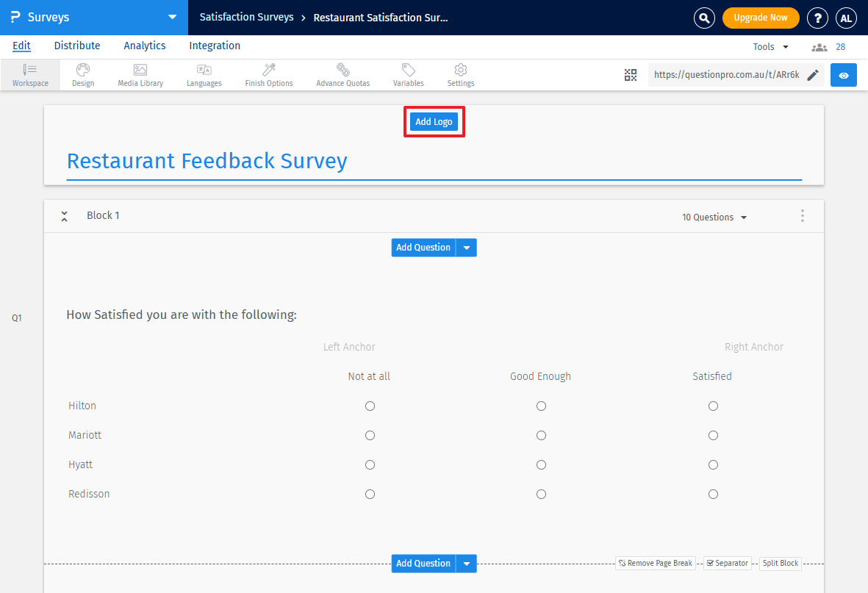The height and width of the screenshot is (593, 868).
Task: Open the Design customization panel
Action: 82,74
